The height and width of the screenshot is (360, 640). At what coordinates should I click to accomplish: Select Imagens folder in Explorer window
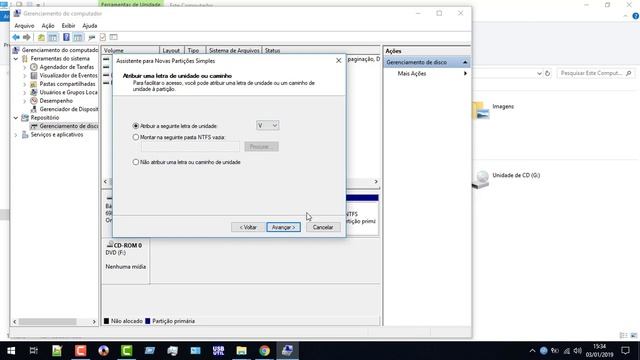(493, 109)
